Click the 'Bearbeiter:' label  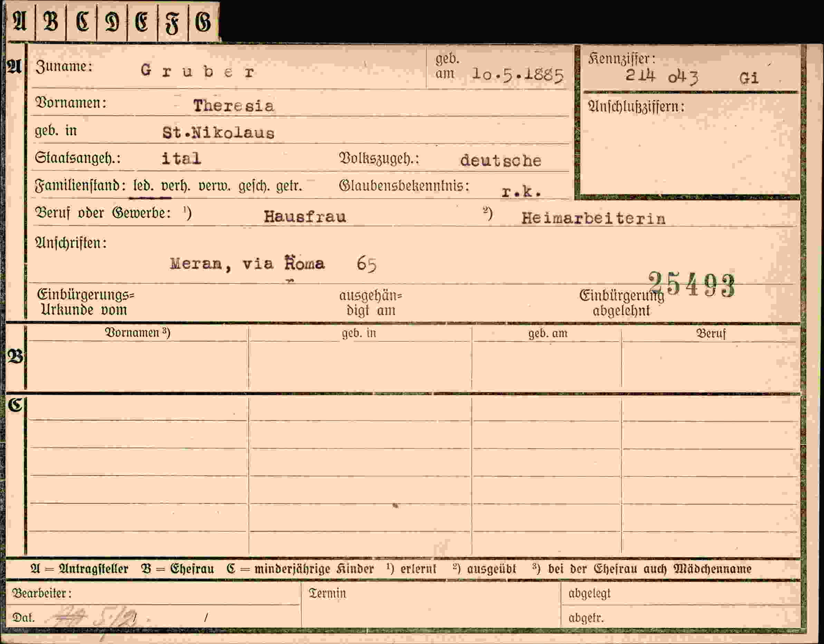pyautogui.click(x=42, y=594)
